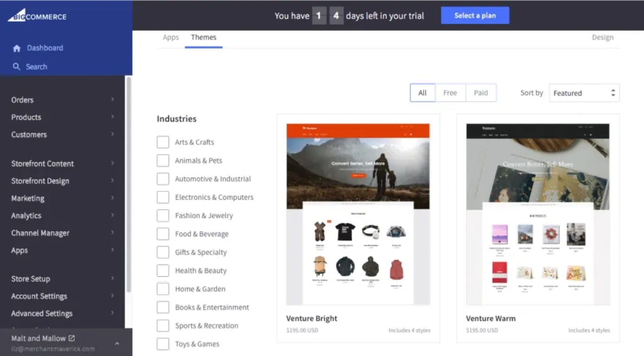Switch to the Apps tab

click(x=171, y=38)
